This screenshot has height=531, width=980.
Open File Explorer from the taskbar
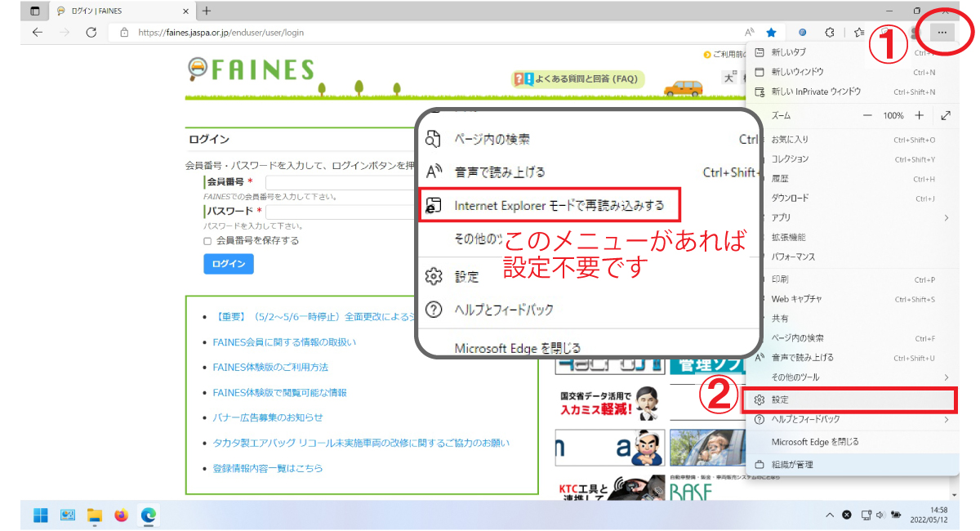pyautogui.click(x=95, y=515)
